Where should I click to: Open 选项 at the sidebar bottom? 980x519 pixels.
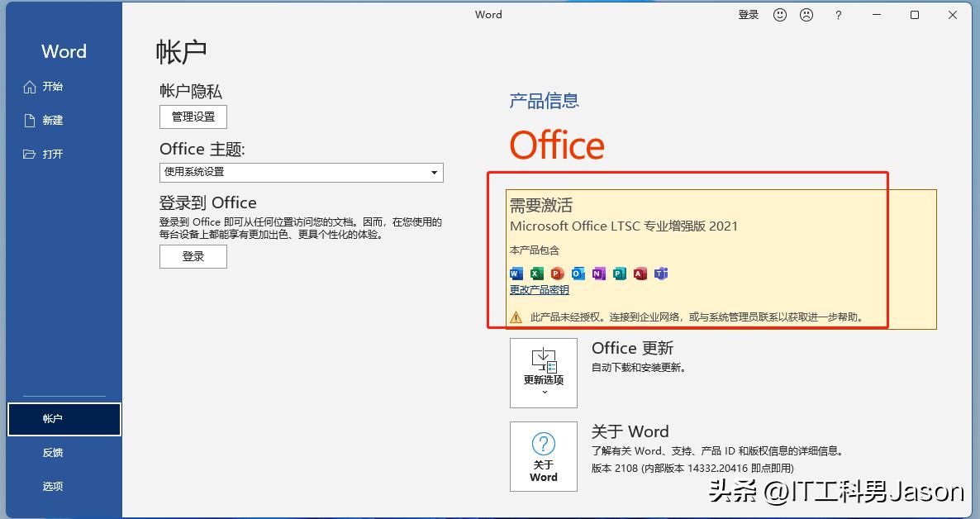(52, 486)
